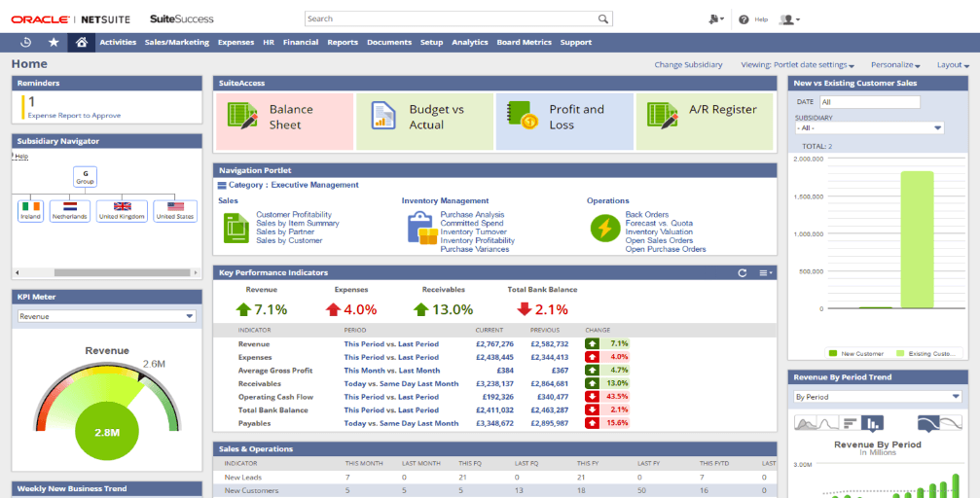Toggle Existing Customer legend series

coord(926,353)
